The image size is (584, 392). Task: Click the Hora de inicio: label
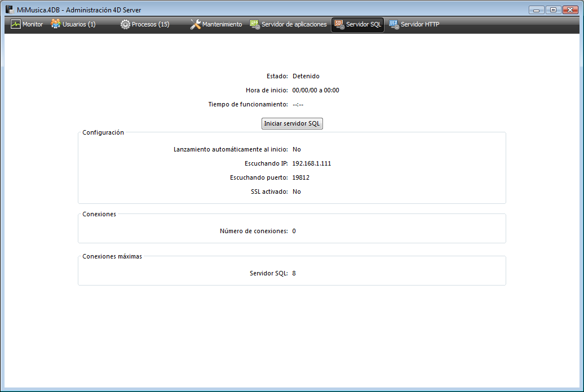(267, 90)
